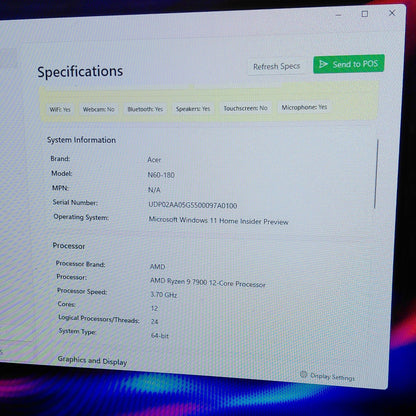Close the specifications window
Image resolution: width=416 pixels, height=416 pixels.
pos(392,13)
